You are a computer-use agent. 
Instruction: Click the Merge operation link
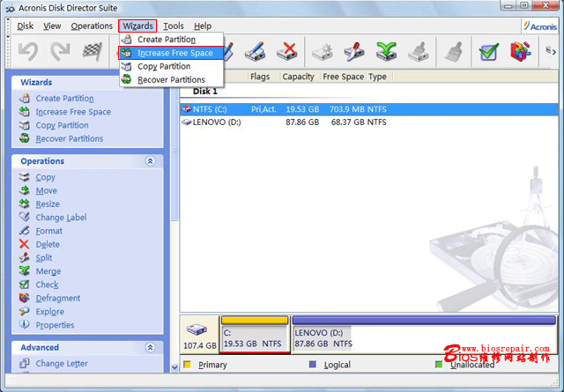click(48, 271)
